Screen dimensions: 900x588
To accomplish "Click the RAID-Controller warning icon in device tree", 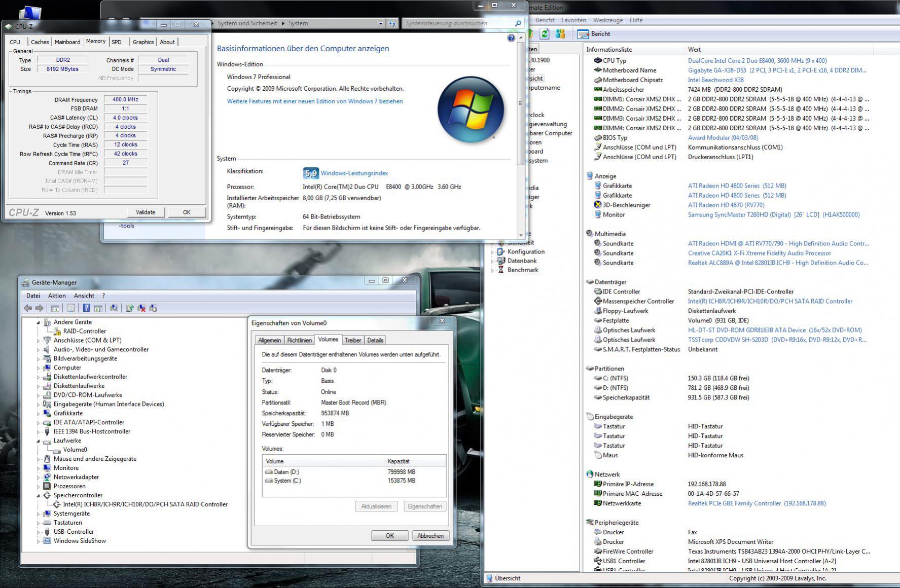I will [x=57, y=332].
